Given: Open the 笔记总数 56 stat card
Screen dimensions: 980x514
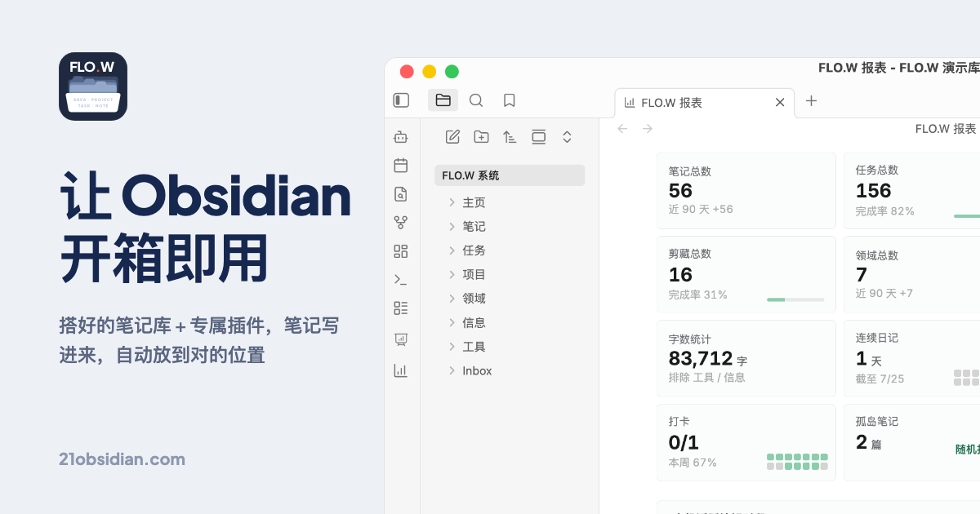Looking at the screenshot, I should point(746,190).
